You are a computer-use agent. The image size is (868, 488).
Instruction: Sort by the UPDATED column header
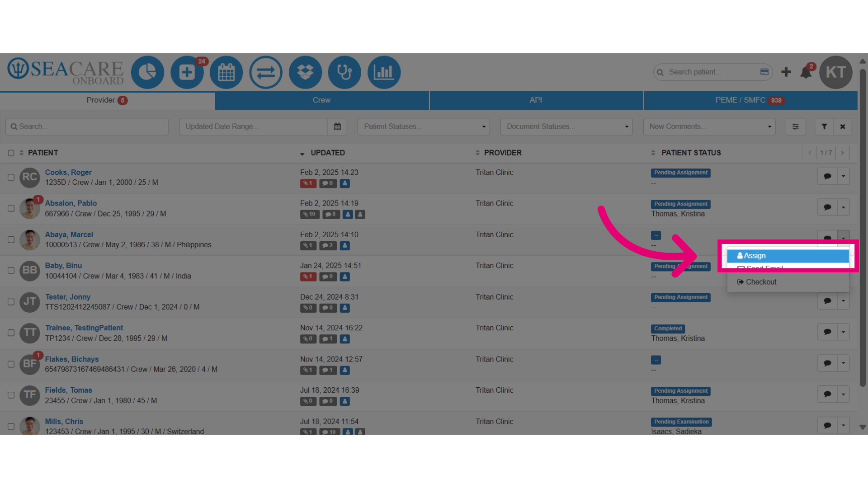(x=328, y=153)
